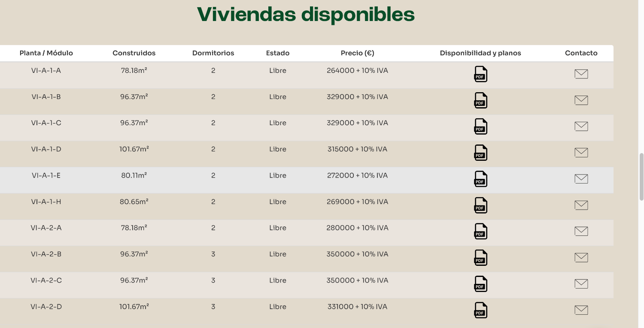This screenshot has height=328, width=644.
Task: Click the envelope icon in VI-A-1-A row
Action: click(x=581, y=74)
